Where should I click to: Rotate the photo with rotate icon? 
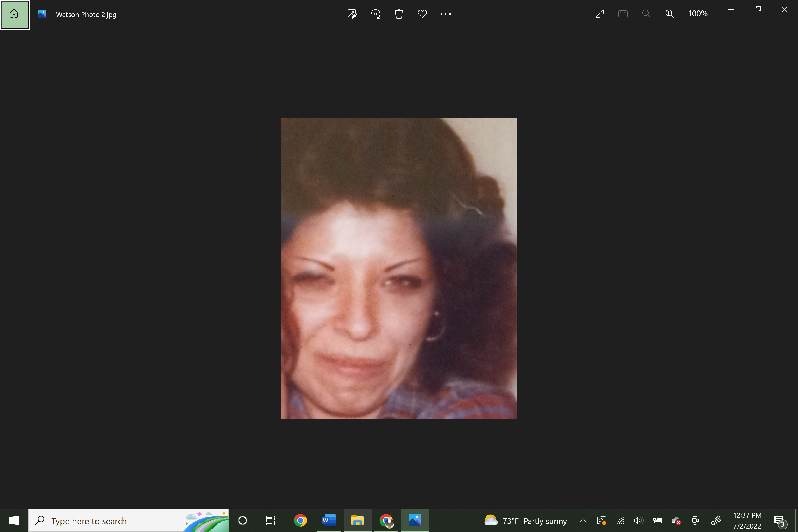tap(375, 14)
